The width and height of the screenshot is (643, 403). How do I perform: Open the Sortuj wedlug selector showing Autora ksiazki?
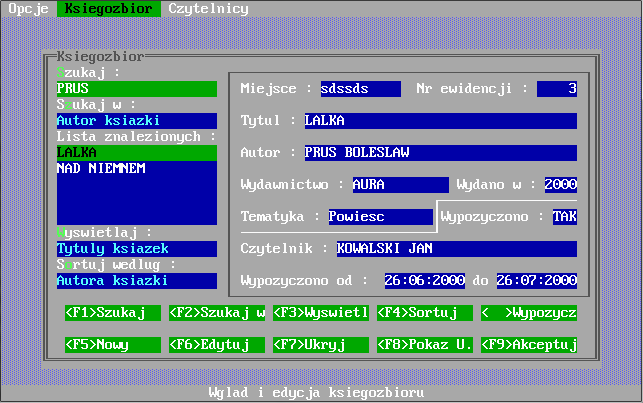[136, 281]
